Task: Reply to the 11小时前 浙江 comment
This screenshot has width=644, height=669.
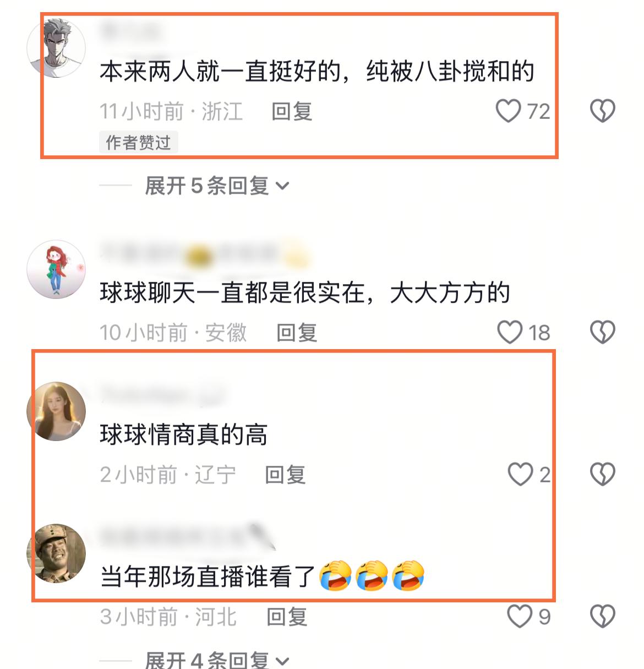Action: point(292,111)
